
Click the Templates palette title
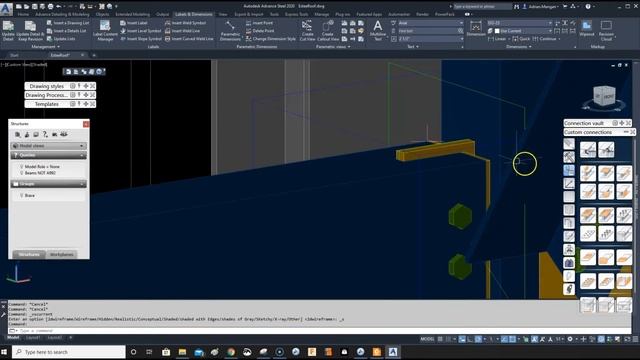pos(47,104)
